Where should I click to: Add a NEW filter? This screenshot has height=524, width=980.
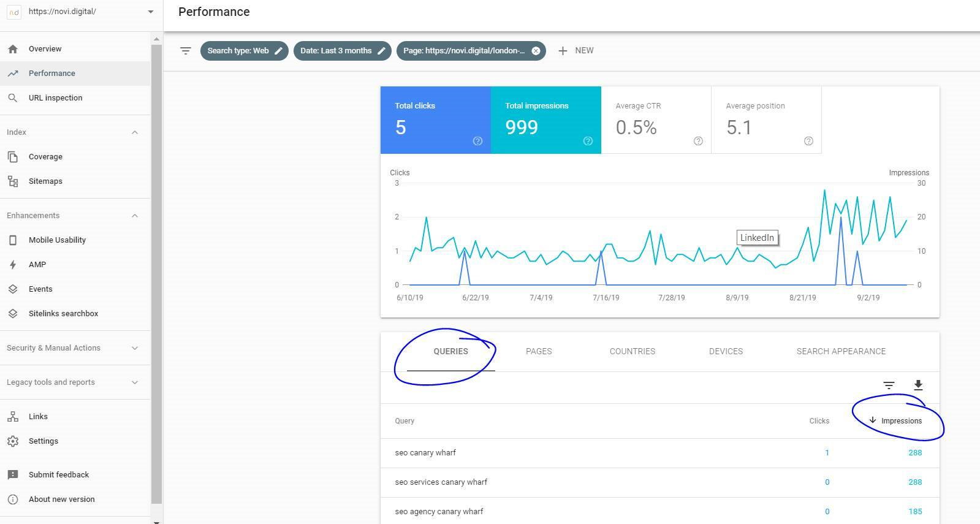tap(575, 51)
